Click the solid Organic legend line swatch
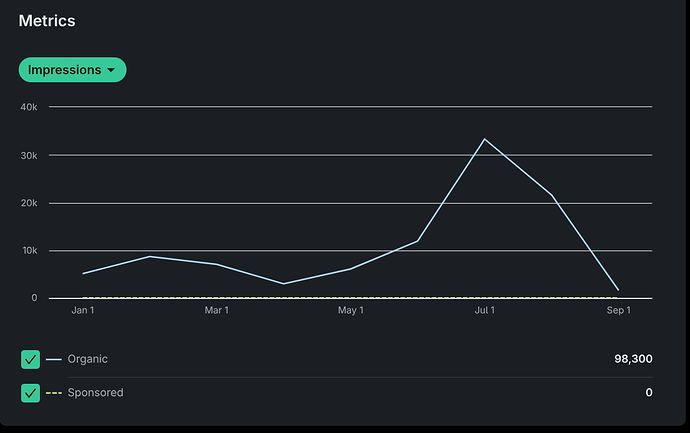The image size is (690, 433). click(x=53, y=359)
